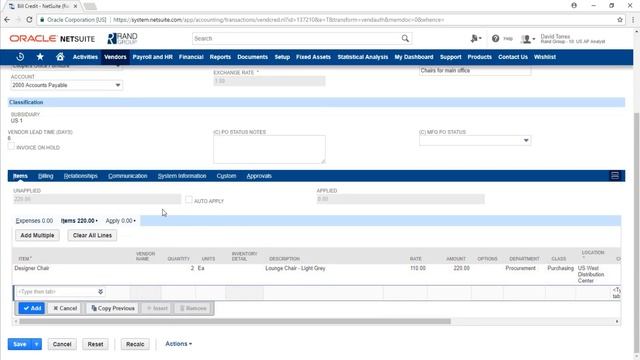This screenshot has height=360, width=640.
Task: Open the MFG PO Status dropdown
Action: [x=526, y=140]
